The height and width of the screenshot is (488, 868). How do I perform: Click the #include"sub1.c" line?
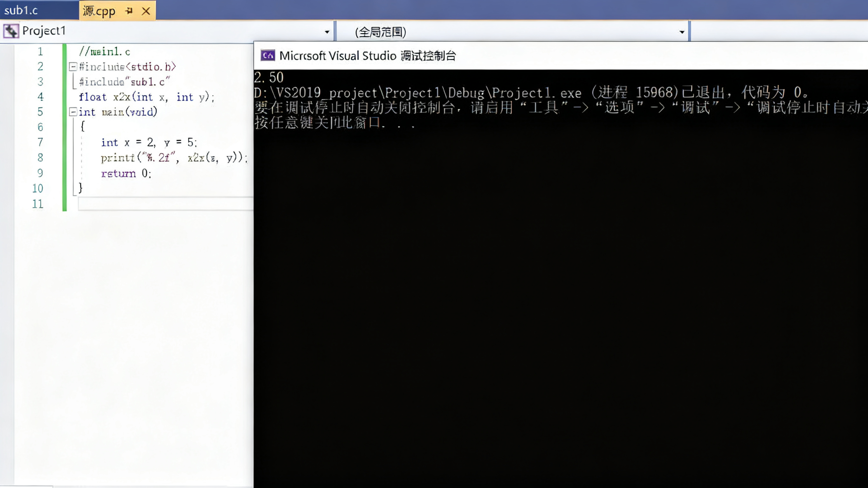pyautogui.click(x=124, y=82)
